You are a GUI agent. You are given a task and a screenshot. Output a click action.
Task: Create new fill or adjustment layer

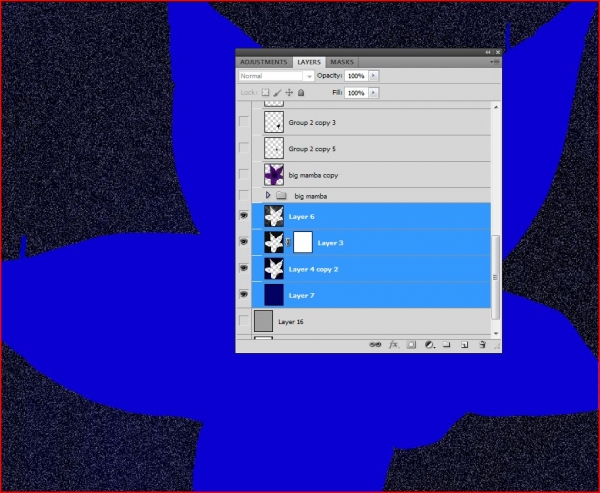coord(429,345)
